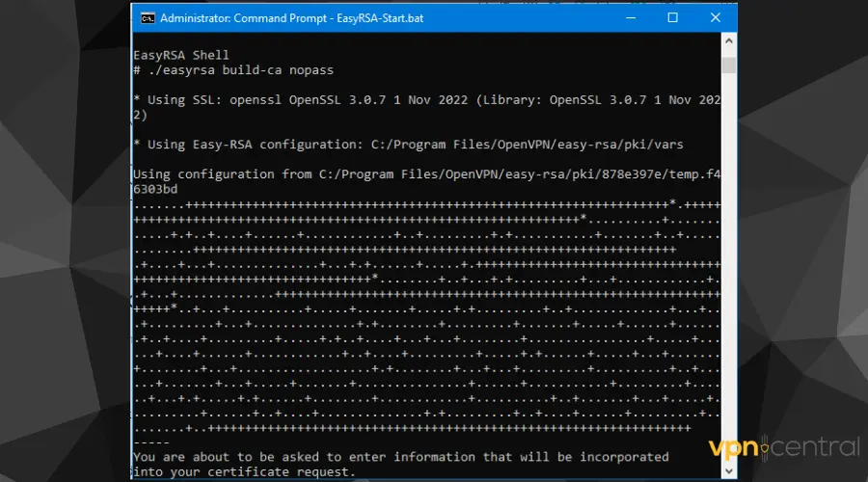Close the EasyRSA-Start.bat Command Prompt window
The height and width of the screenshot is (482, 868).
pyautogui.click(x=716, y=17)
